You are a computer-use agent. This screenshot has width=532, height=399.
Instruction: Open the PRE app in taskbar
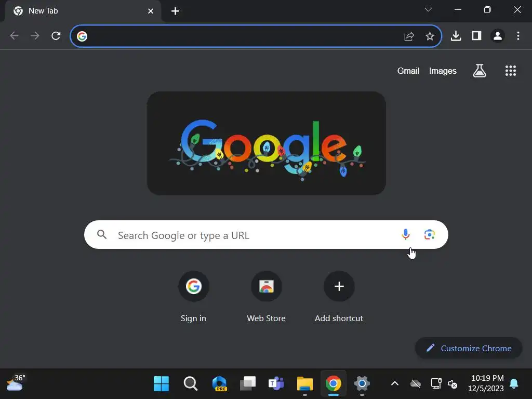tap(219, 384)
